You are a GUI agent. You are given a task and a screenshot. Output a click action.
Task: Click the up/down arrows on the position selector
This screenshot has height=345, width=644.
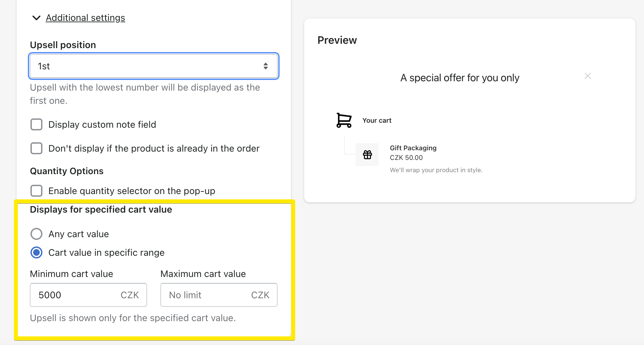point(266,66)
